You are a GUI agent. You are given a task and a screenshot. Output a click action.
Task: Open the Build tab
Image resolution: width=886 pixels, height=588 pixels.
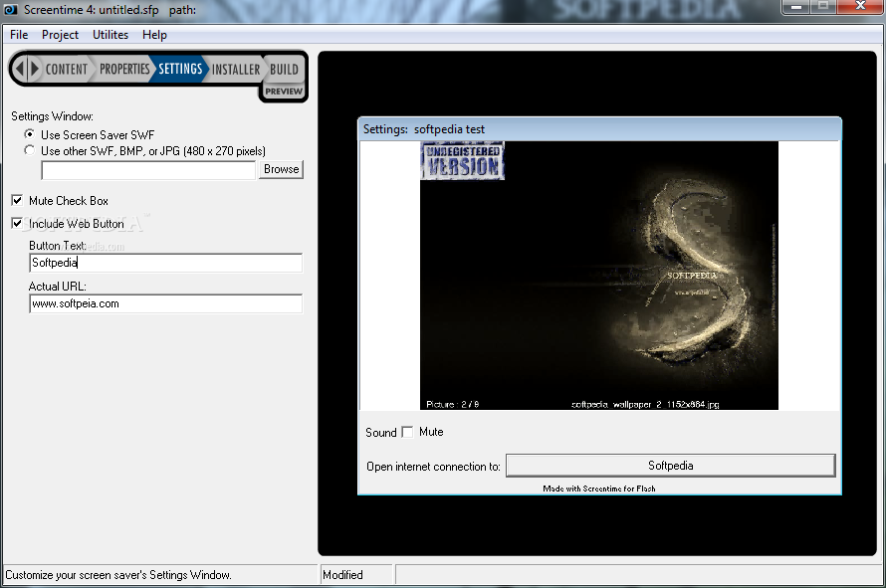point(284,69)
